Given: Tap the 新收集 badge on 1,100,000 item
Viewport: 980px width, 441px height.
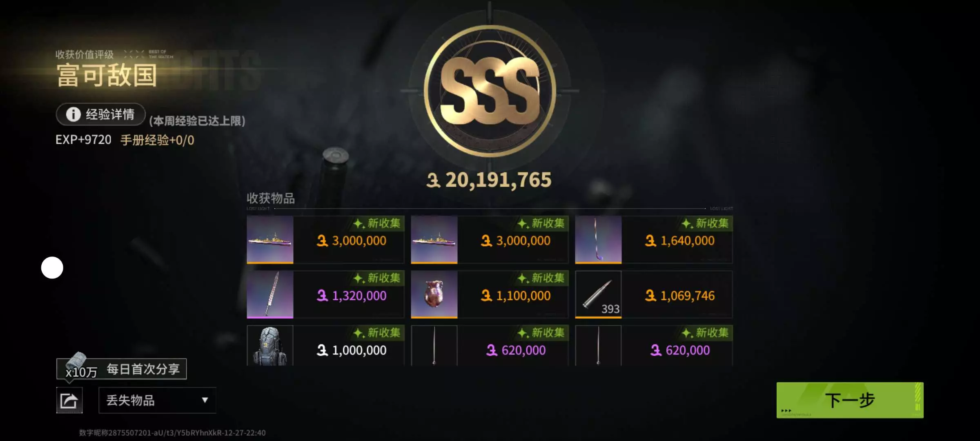Looking at the screenshot, I should pos(542,278).
